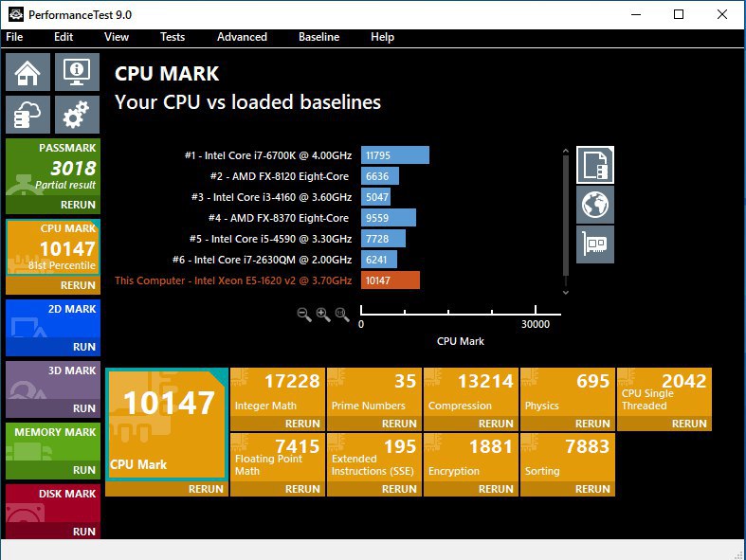The image size is (746, 560).
Task: Open the View menu
Action: tap(117, 37)
